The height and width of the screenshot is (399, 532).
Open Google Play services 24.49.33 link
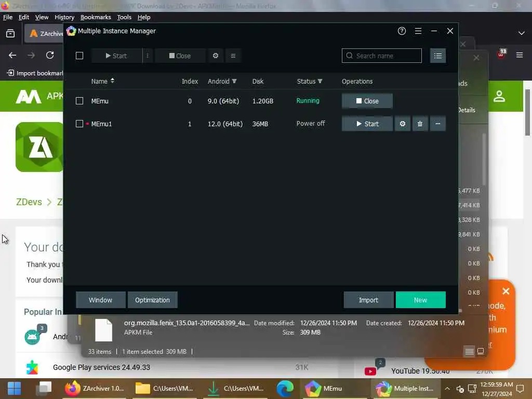pos(101,367)
